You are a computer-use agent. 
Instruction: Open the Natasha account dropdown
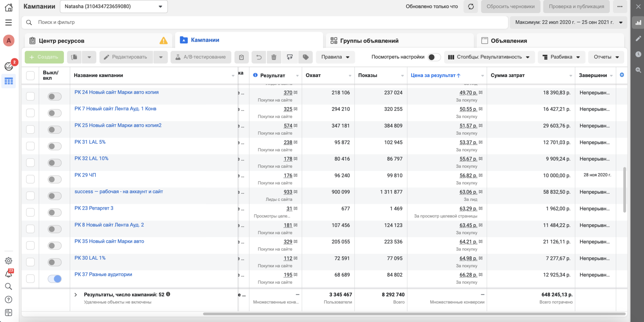[x=114, y=7]
